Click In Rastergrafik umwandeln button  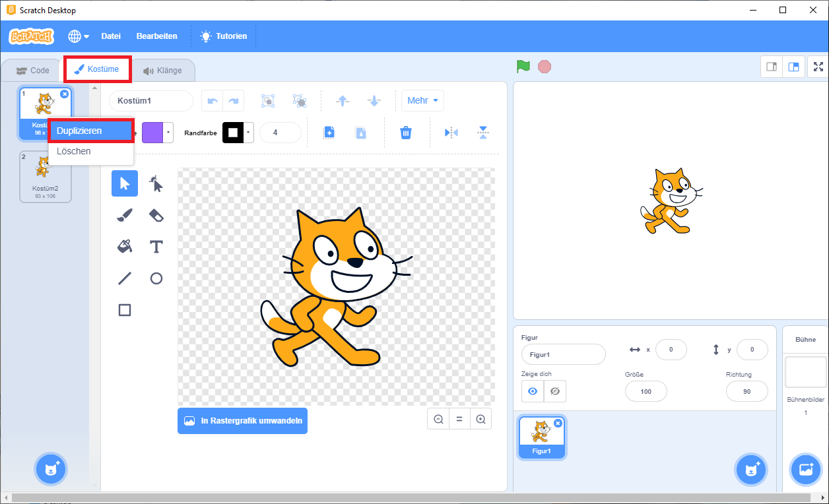242,420
